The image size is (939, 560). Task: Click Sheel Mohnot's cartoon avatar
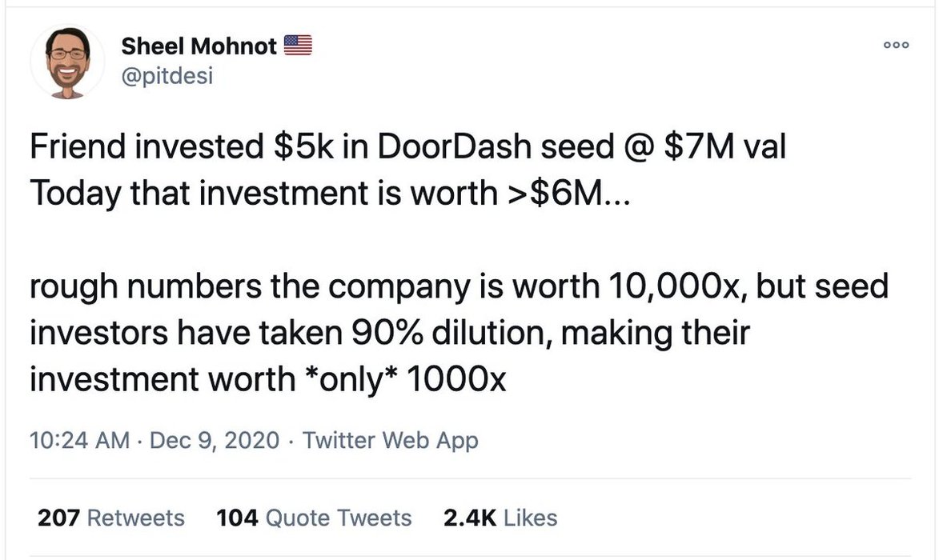67,62
